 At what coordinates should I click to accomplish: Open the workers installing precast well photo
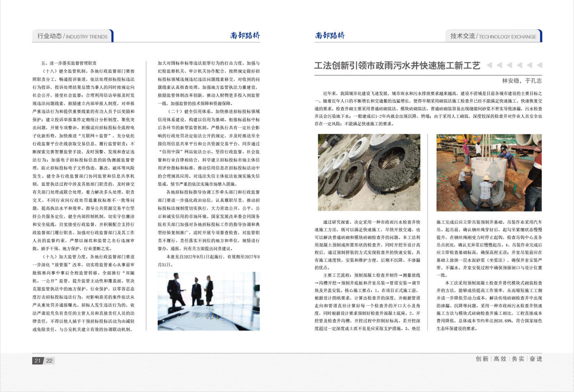click(x=489, y=172)
